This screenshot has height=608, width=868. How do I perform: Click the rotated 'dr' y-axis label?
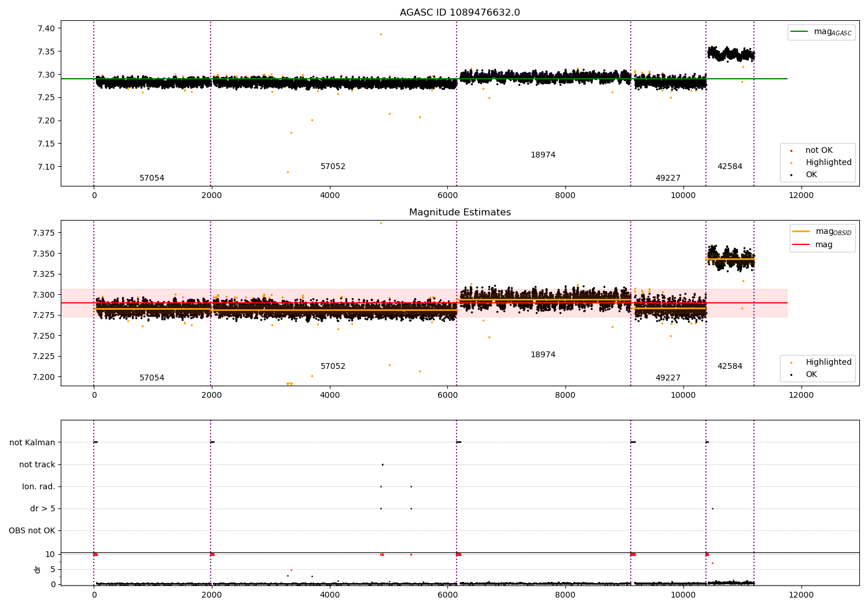[37, 569]
